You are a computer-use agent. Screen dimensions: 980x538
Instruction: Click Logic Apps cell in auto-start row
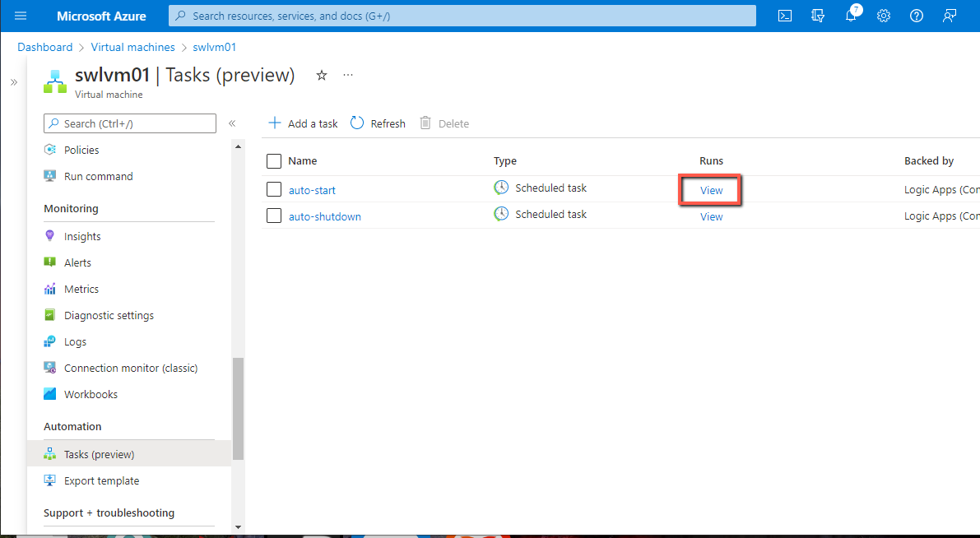pyautogui.click(x=942, y=189)
